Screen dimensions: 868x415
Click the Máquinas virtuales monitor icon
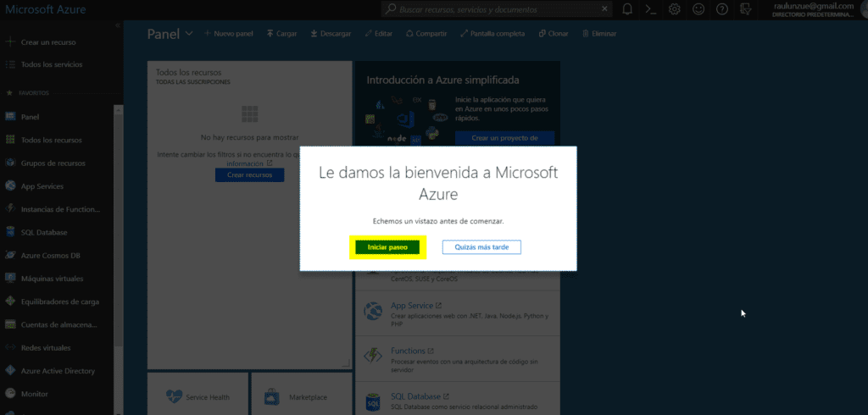pos(10,279)
